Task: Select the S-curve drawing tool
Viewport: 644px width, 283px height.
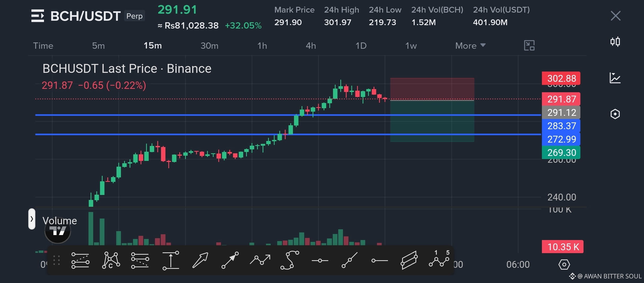Action: click(x=290, y=260)
